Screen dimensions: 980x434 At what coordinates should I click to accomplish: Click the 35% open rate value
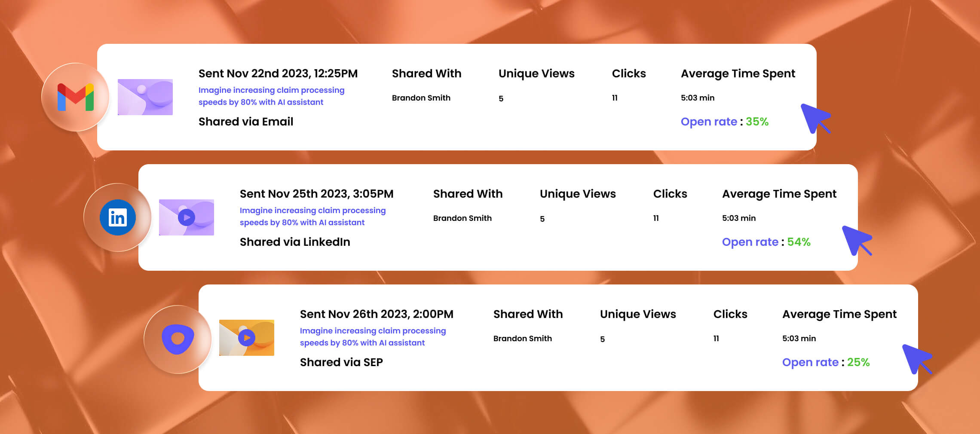[757, 122]
